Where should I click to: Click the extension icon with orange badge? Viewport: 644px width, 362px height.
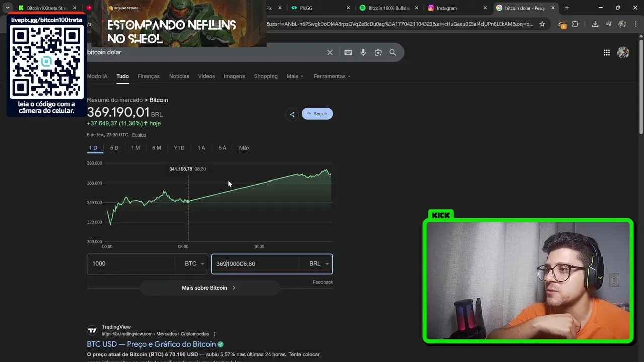tap(562, 24)
